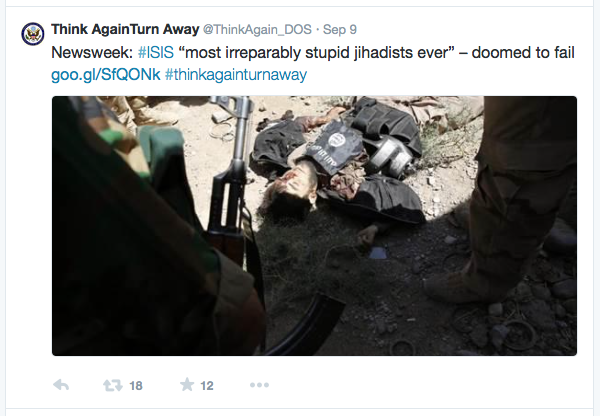
Task: Visit the @ThinkAgain_DOS handle
Action: (257, 29)
